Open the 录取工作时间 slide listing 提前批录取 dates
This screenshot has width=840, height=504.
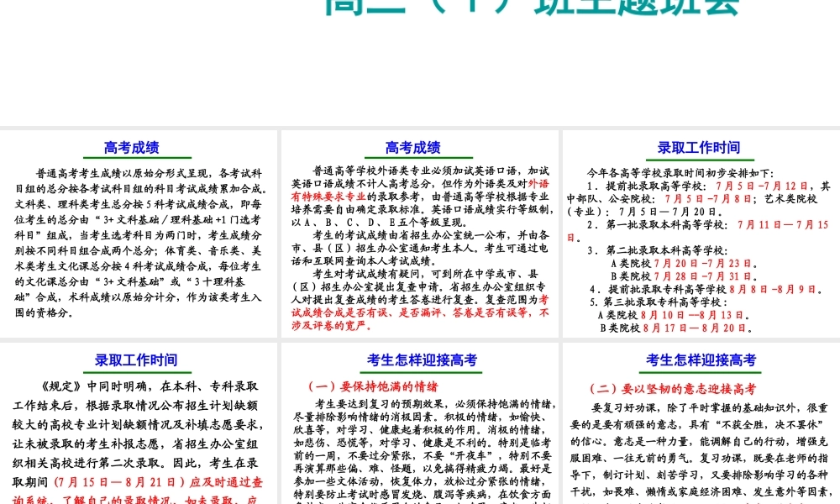point(701,234)
